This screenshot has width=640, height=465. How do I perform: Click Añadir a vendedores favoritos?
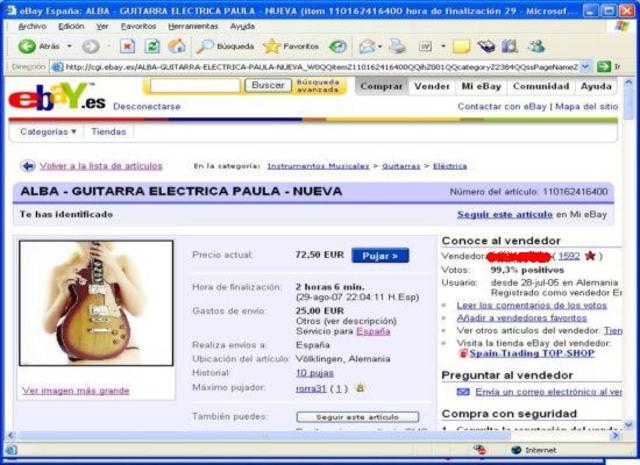tap(521, 318)
